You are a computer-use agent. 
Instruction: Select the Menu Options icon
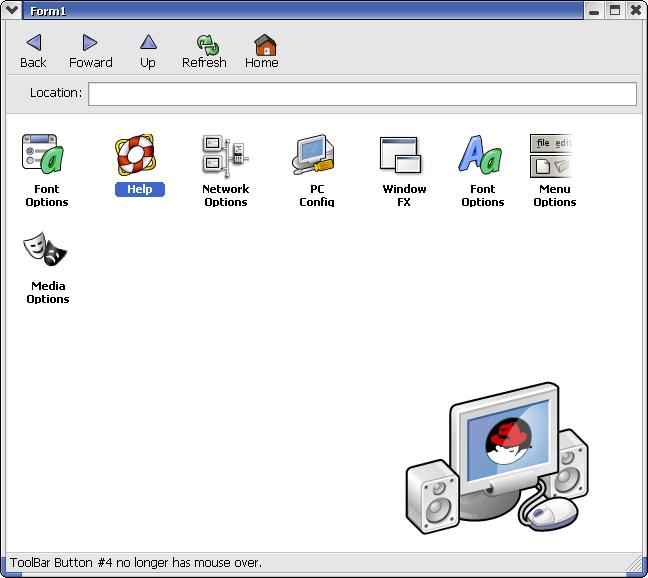(x=553, y=156)
